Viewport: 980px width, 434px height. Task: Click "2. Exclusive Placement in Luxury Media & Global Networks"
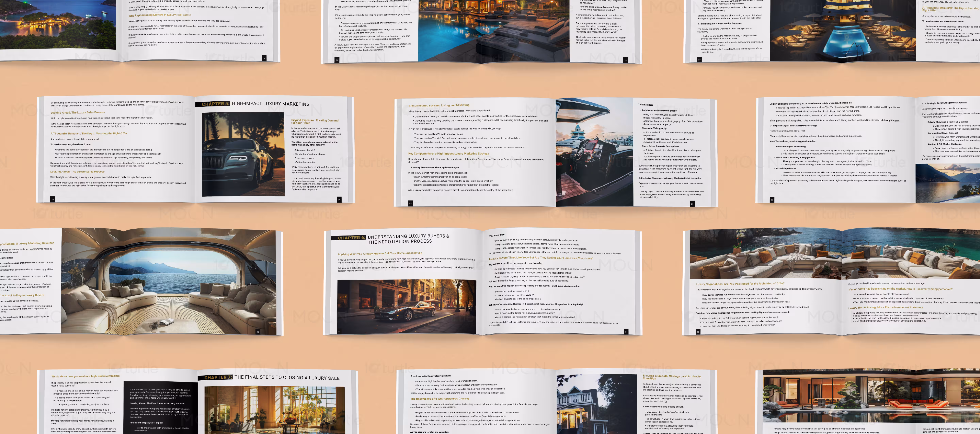click(669, 178)
